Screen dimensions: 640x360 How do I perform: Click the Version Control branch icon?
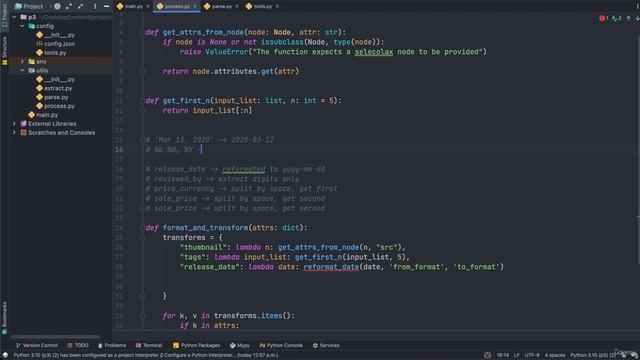(x=18, y=345)
